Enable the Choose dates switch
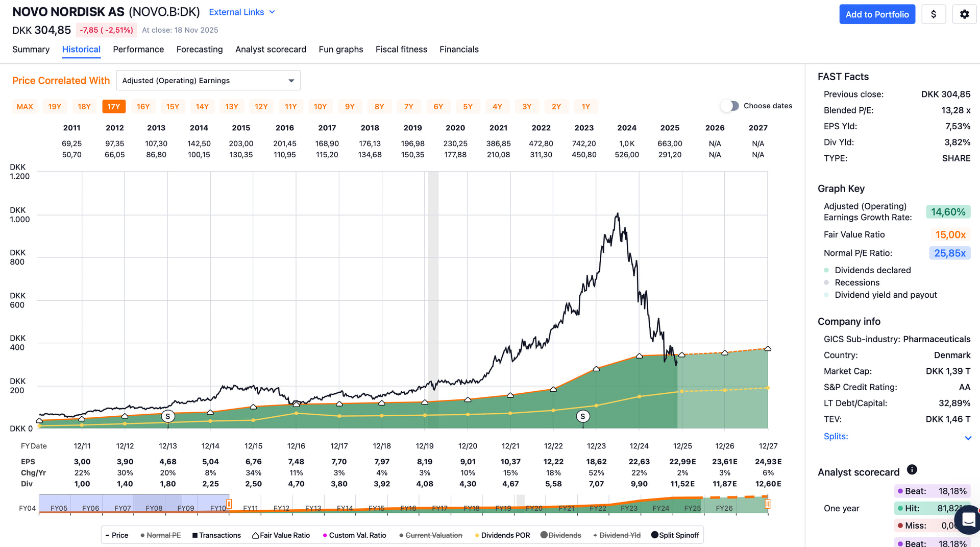 [x=729, y=106]
